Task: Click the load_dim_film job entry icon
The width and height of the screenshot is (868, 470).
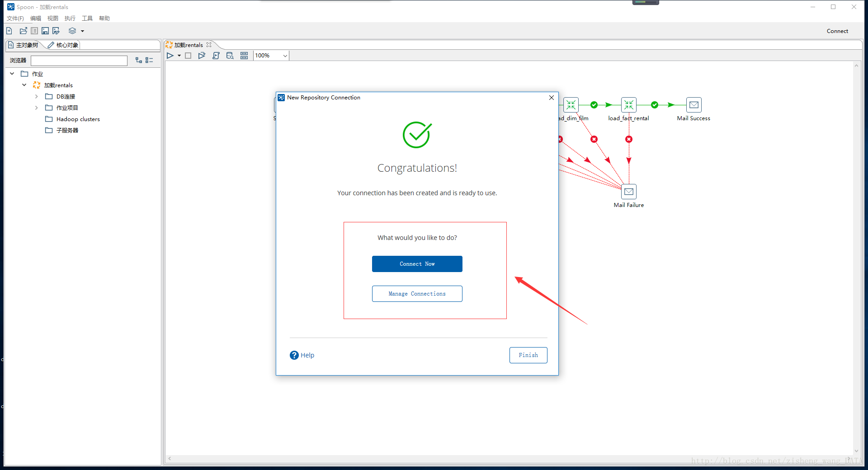Action: click(x=571, y=105)
